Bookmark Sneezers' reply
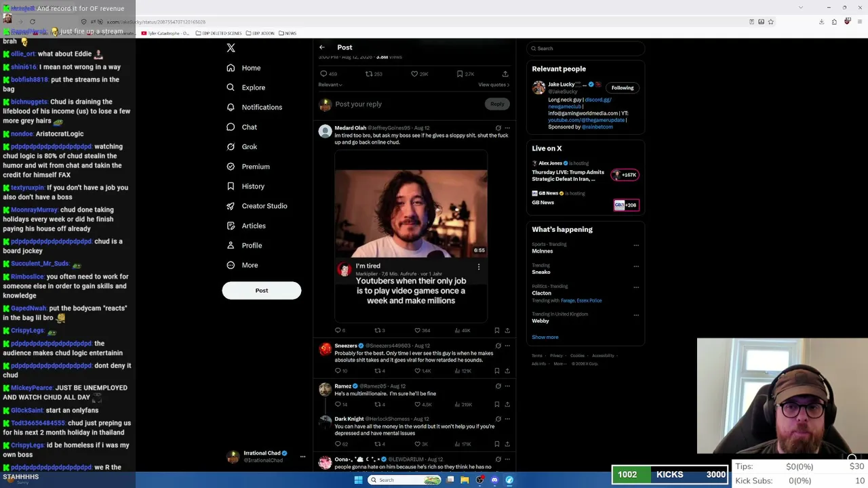The width and height of the screenshot is (868, 488). tap(497, 371)
